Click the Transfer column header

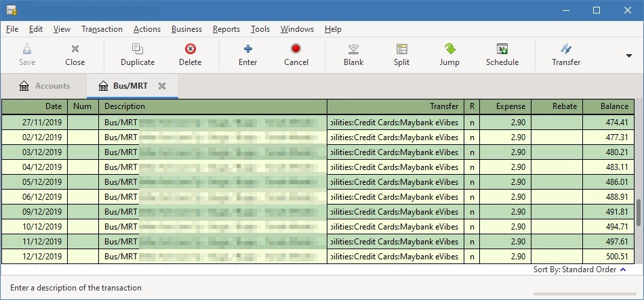pos(396,107)
